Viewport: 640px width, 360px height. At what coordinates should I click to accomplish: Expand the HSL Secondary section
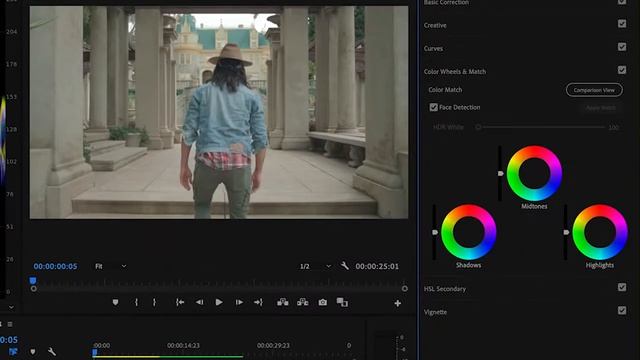444,289
